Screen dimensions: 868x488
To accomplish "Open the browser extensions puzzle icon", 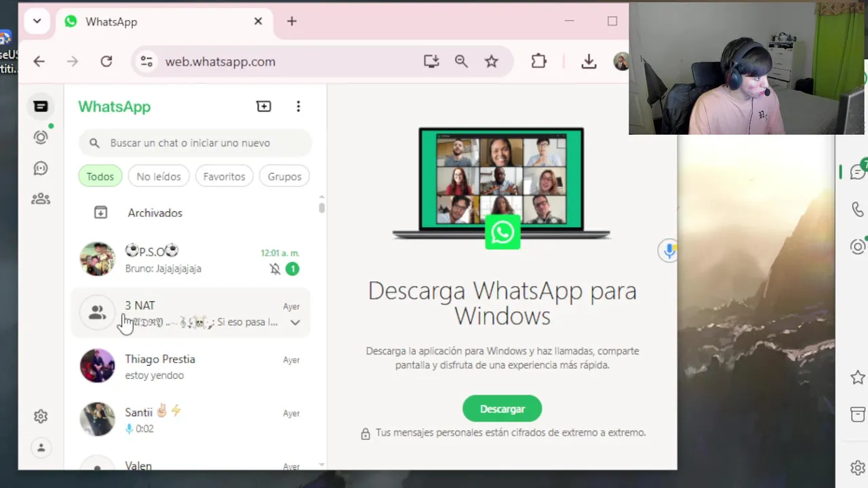I will (538, 62).
